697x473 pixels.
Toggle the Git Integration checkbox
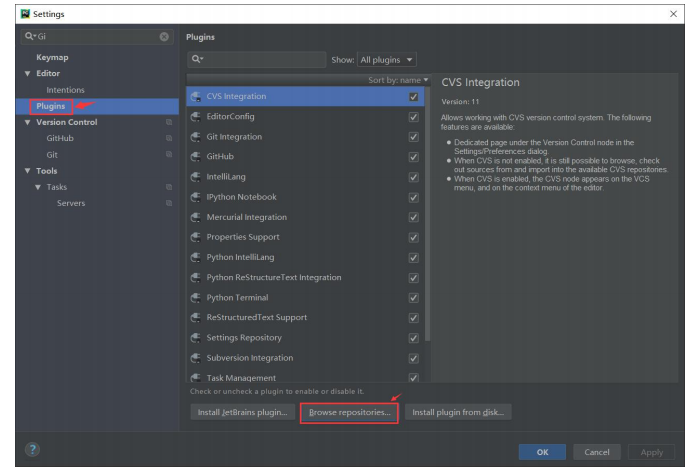coord(413,137)
